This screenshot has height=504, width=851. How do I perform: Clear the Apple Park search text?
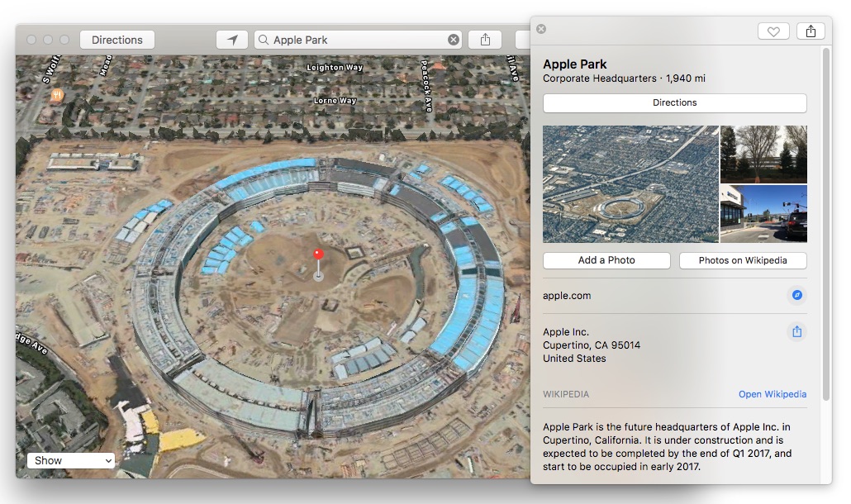point(454,40)
